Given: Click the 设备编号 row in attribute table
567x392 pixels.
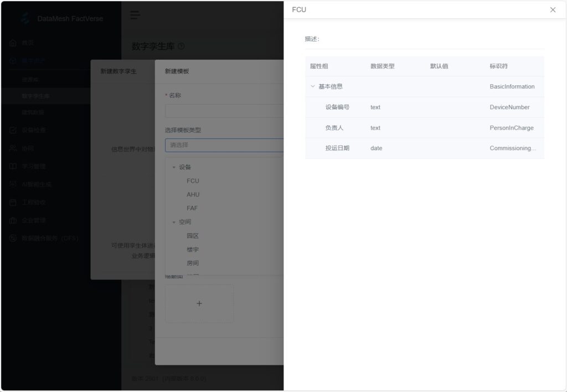Looking at the screenshot, I should coord(424,107).
